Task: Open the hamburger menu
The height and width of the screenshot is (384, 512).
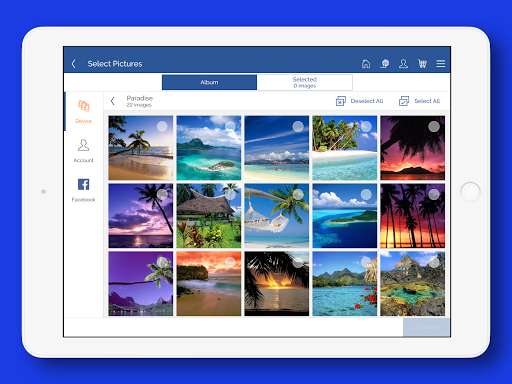Action: tap(441, 64)
